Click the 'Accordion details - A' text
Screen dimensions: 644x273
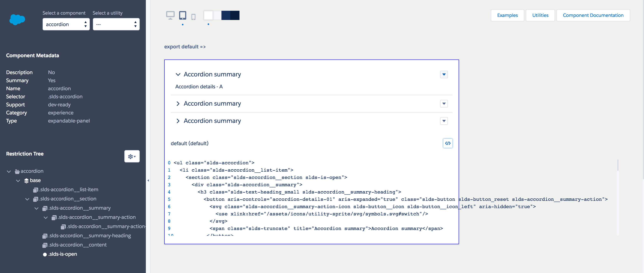[199, 87]
